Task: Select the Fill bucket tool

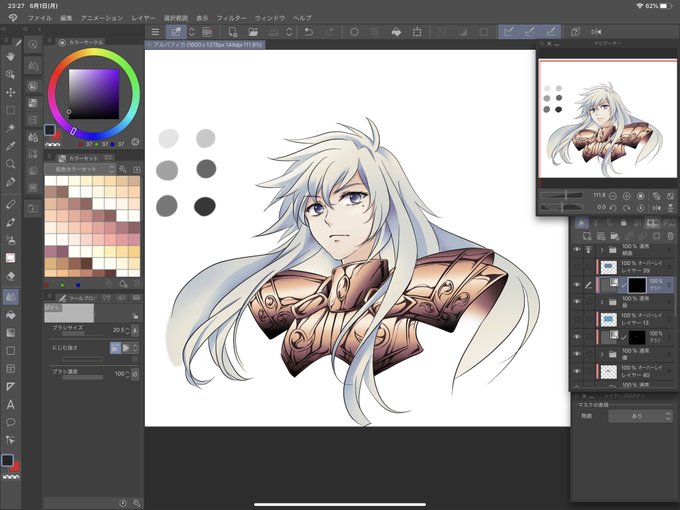Action: pyautogui.click(x=10, y=315)
